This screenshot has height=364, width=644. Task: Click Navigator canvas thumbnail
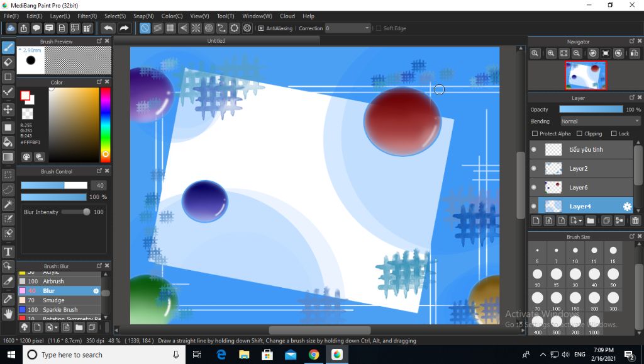coord(586,76)
